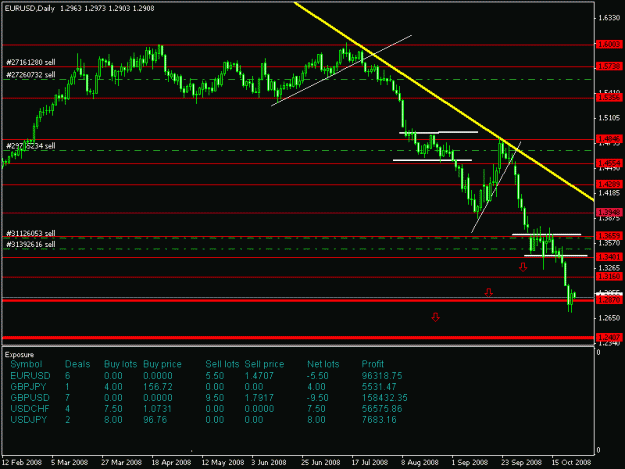
Task: Select the #31126053 sell order label
Action: pyautogui.click(x=31, y=233)
